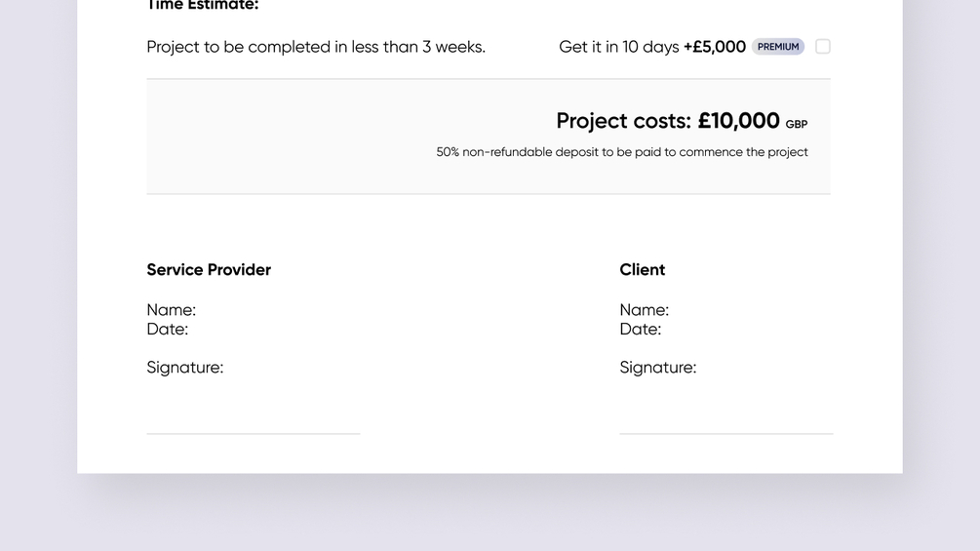Select the +£5,000 surcharge amount
Image resolution: width=980 pixels, height=551 pixels.
click(715, 47)
